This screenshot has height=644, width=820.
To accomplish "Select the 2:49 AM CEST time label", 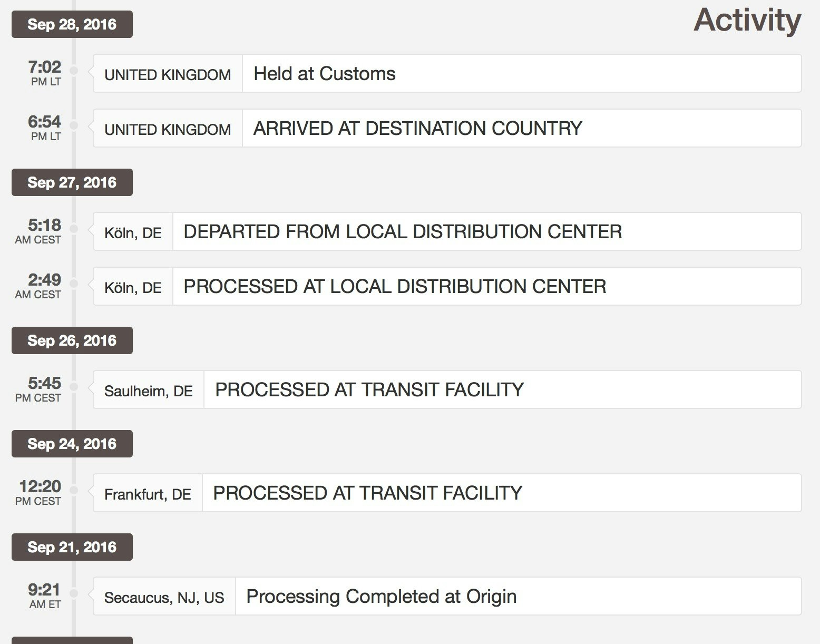I will (38, 286).
